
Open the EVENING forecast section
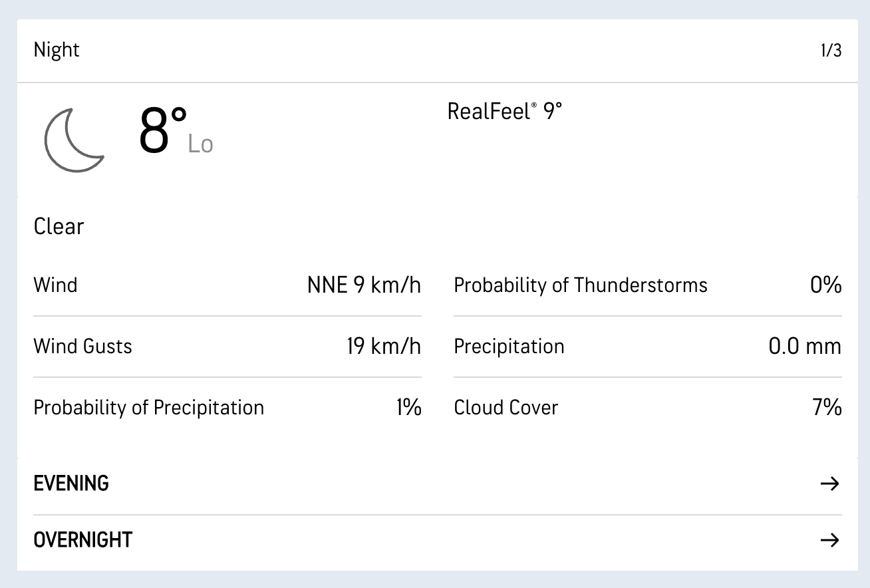coord(71,484)
